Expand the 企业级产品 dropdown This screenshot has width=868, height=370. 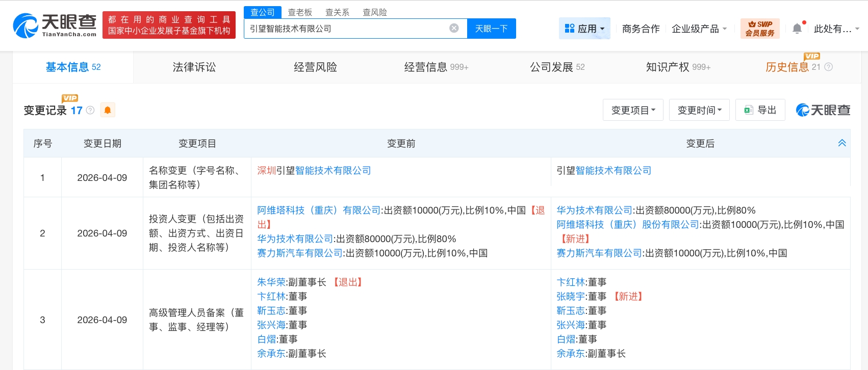pyautogui.click(x=699, y=29)
